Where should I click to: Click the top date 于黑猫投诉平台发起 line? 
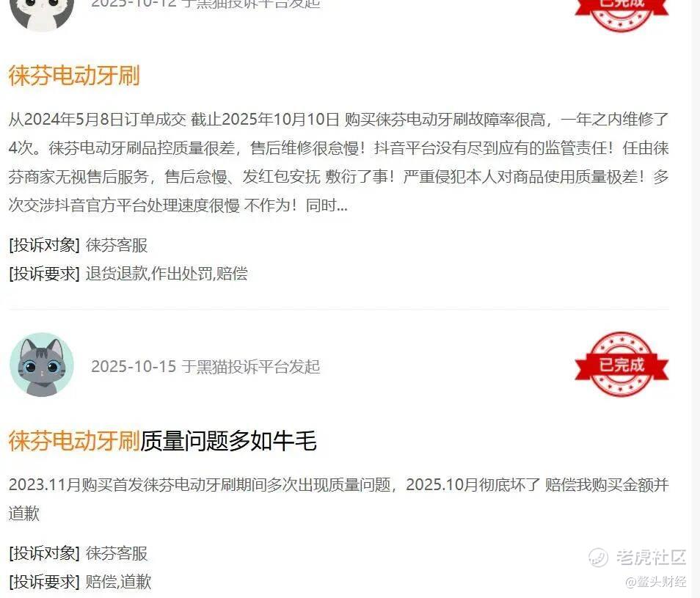tap(205, 4)
